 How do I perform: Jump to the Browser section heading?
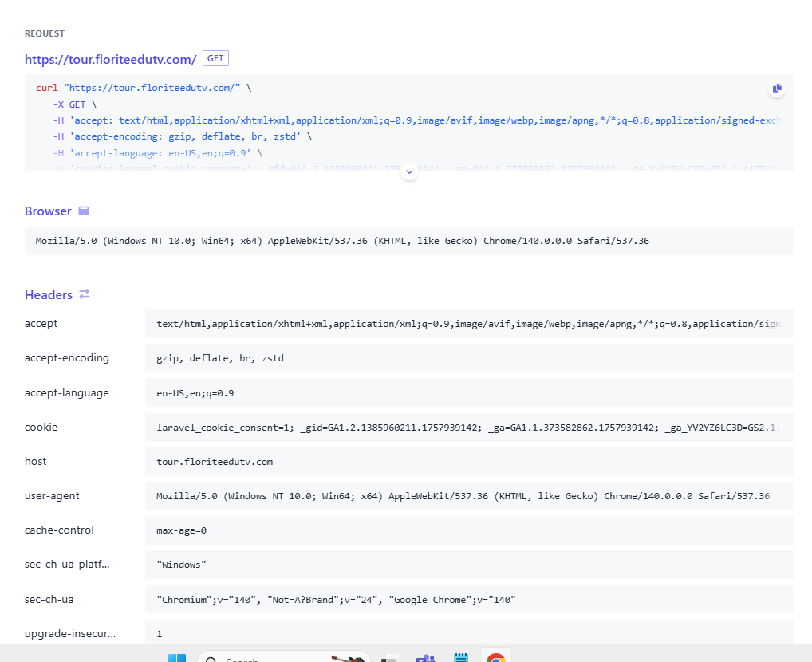48,211
